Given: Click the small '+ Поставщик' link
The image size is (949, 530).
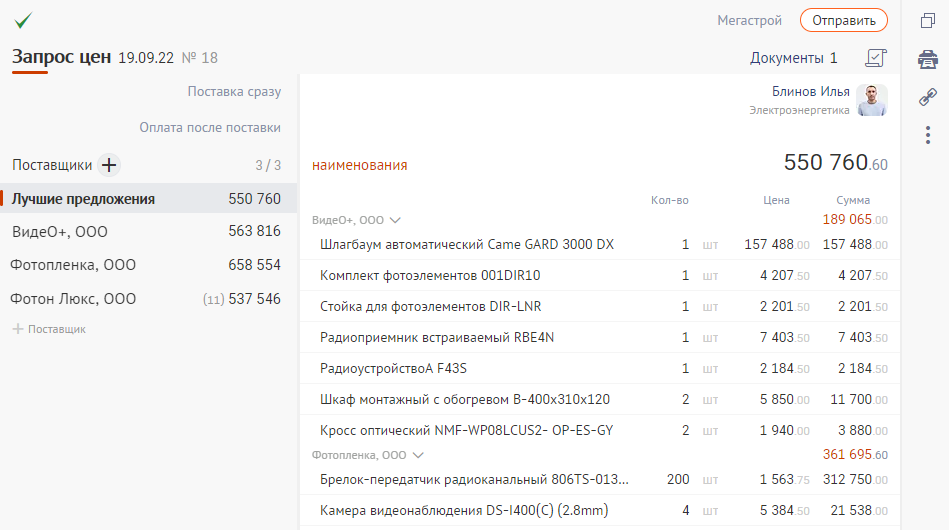Looking at the screenshot, I should [49, 329].
